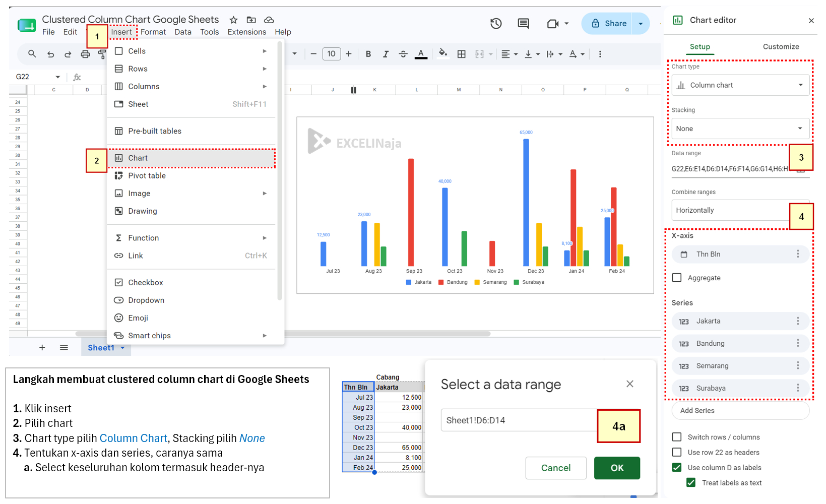Expand the Cells submenu
Image resolution: width=826 pixels, height=504 pixels.
265,51
